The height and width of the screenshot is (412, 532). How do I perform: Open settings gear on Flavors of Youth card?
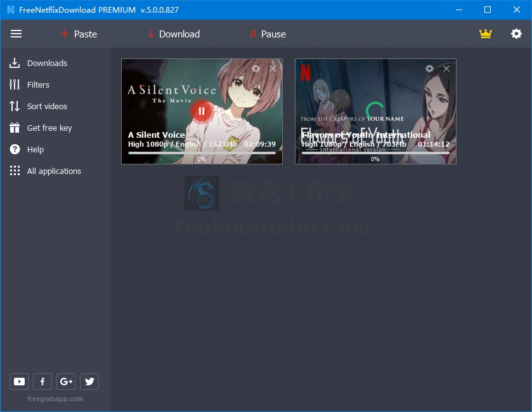click(429, 69)
